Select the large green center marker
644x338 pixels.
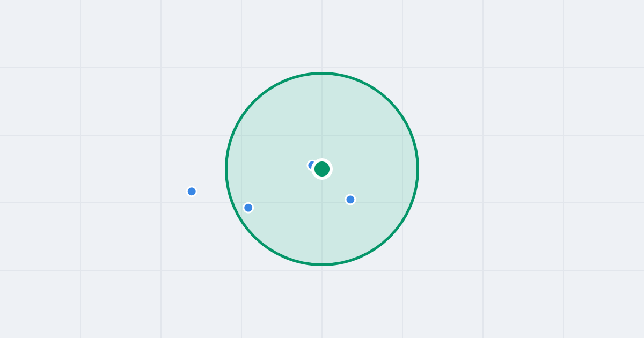point(322,169)
